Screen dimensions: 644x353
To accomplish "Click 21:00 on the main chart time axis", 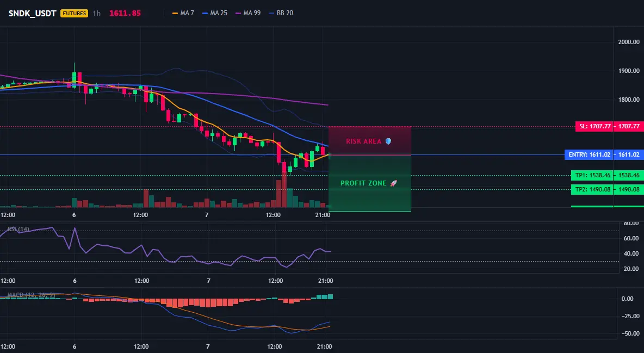I will click(x=323, y=215).
